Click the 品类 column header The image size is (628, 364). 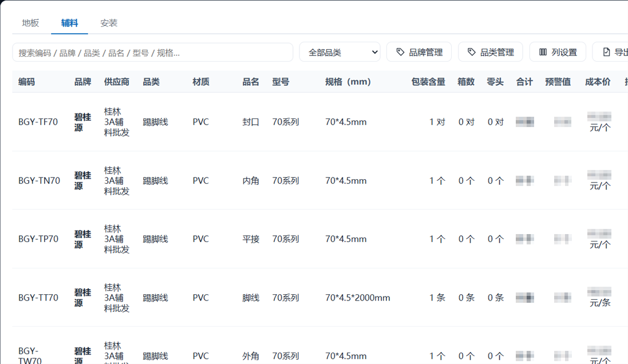click(x=151, y=82)
